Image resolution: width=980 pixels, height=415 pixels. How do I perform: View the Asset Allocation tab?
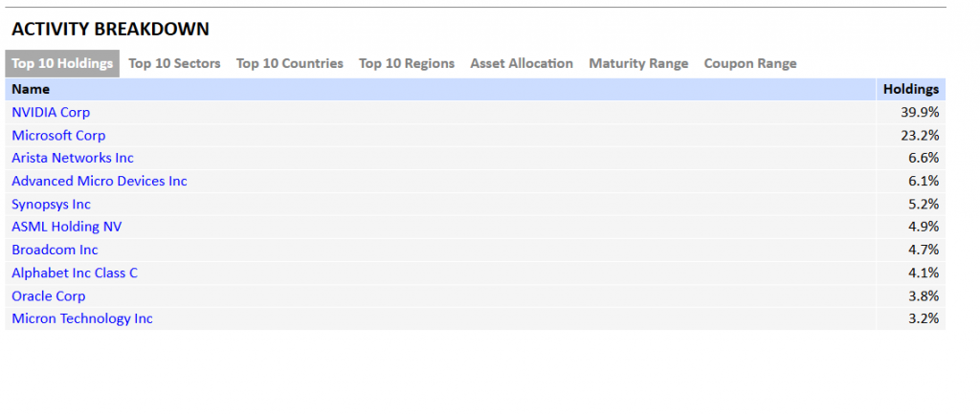coord(522,64)
